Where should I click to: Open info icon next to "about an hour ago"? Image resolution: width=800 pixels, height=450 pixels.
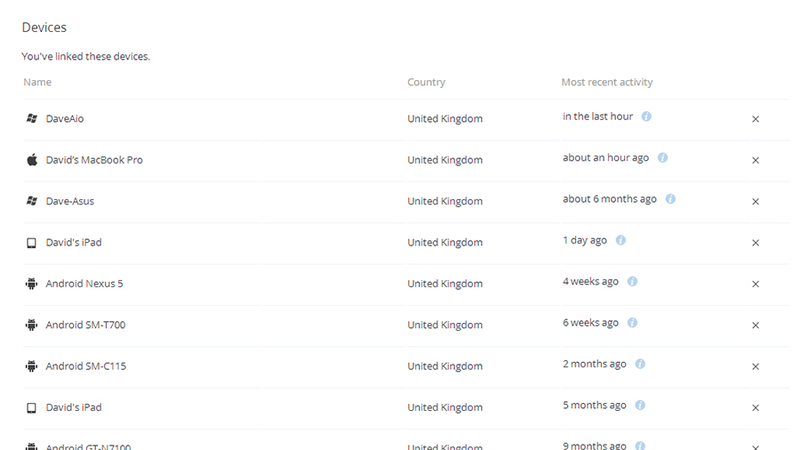click(662, 158)
